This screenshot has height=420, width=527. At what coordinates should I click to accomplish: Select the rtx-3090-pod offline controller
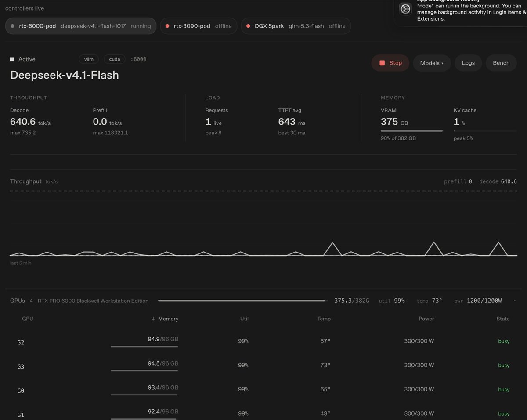199,26
